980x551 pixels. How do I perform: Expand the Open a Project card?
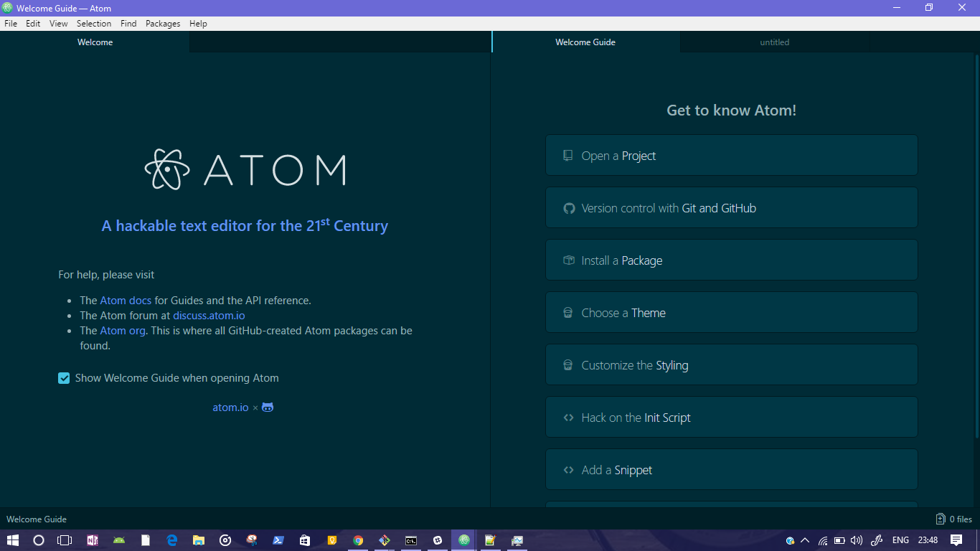click(732, 156)
